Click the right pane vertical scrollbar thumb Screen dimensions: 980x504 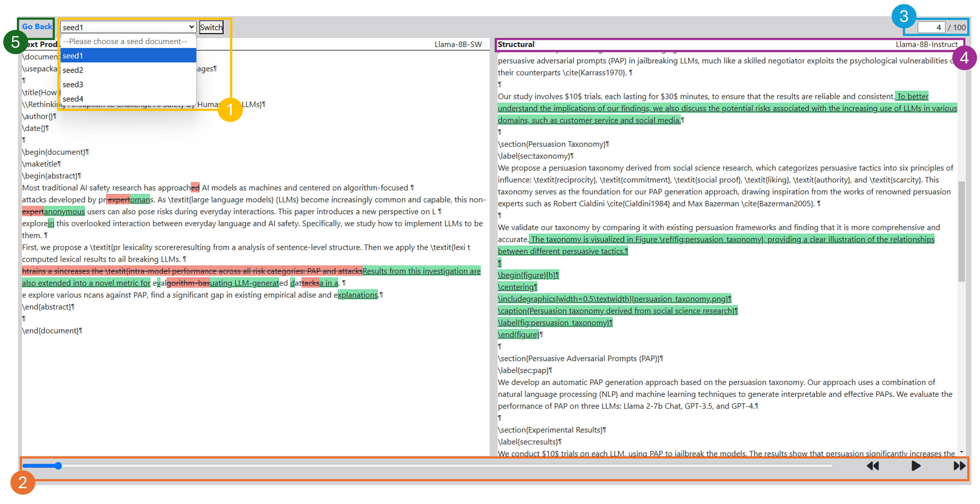click(x=961, y=232)
